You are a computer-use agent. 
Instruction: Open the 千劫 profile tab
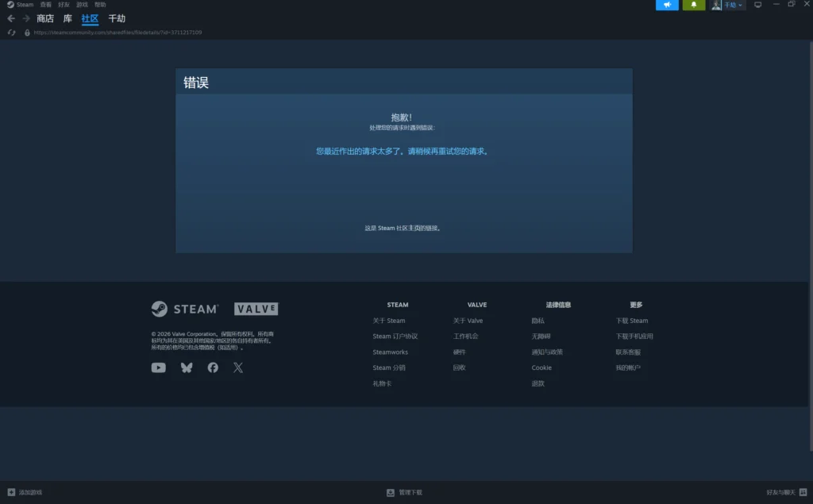pyautogui.click(x=117, y=19)
